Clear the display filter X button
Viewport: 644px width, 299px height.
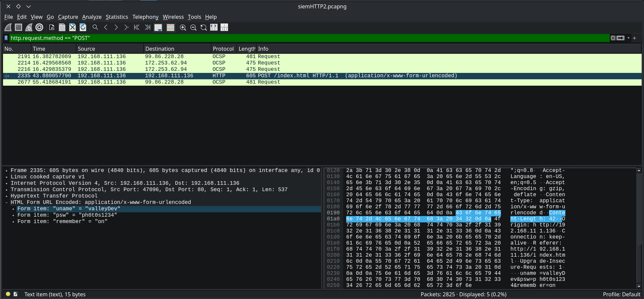pos(613,38)
